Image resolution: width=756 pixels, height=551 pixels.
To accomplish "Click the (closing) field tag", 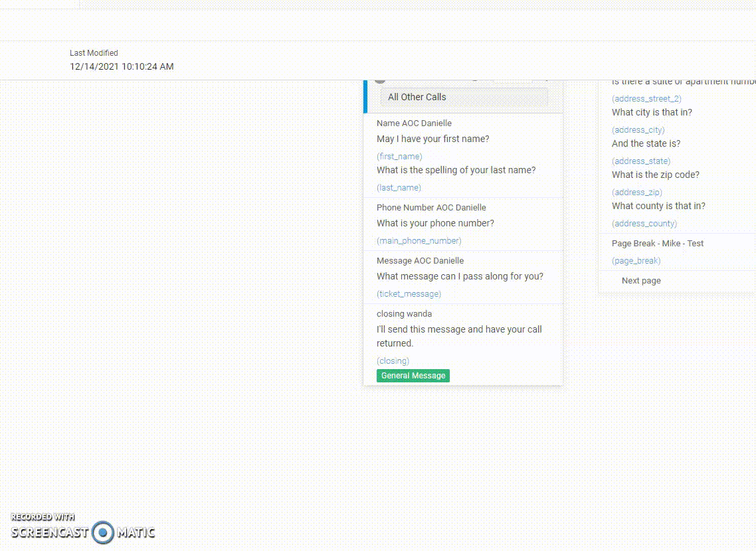I will pyautogui.click(x=393, y=361).
